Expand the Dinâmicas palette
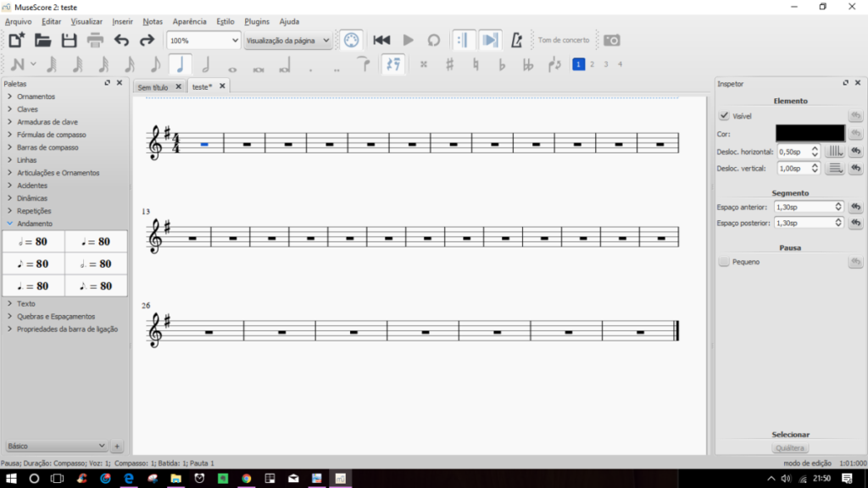The width and height of the screenshot is (868, 488). (x=32, y=198)
